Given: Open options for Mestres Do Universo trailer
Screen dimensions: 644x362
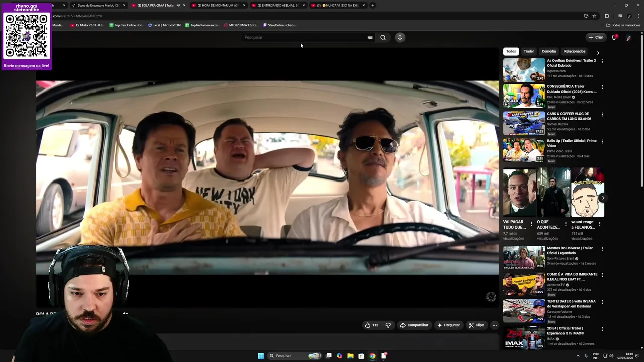Looking at the screenshot, I should 602,249.
